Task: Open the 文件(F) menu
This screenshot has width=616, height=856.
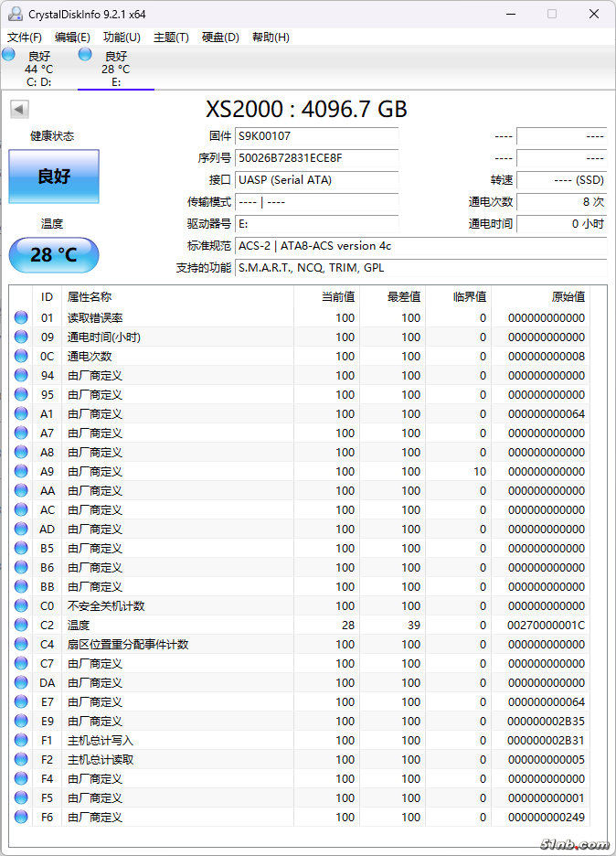Action: pos(25,37)
